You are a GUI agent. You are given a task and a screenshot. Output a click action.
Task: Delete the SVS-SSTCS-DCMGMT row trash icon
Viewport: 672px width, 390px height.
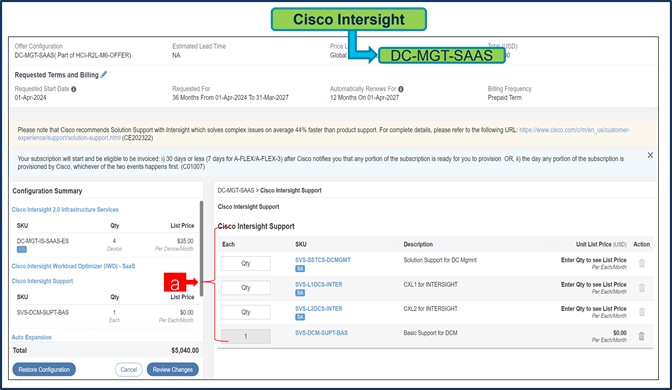coord(642,264)
